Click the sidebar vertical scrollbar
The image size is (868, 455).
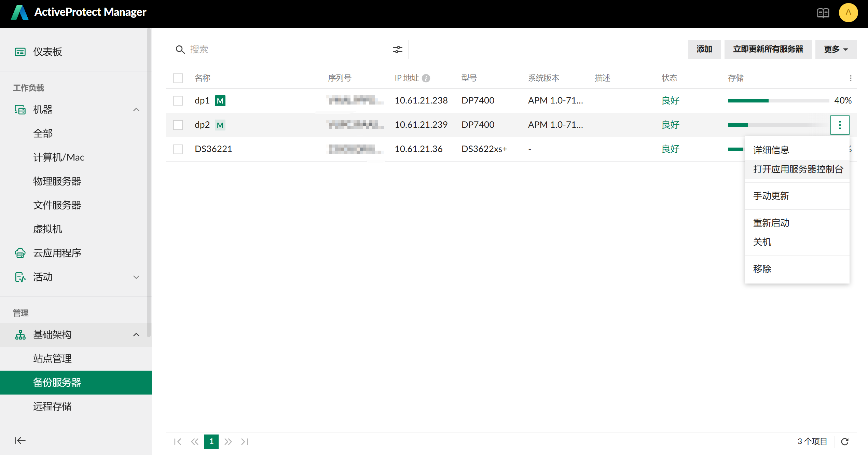149,183
